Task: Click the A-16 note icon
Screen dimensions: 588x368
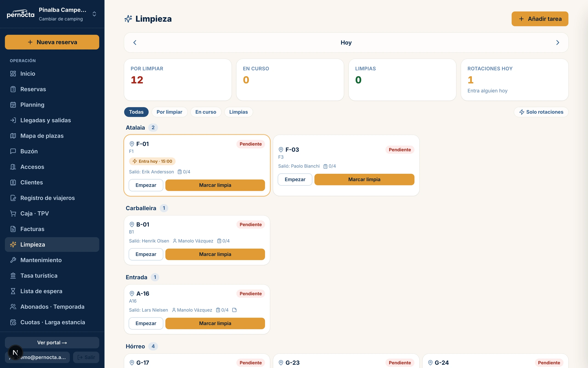Action: (234, 310)
